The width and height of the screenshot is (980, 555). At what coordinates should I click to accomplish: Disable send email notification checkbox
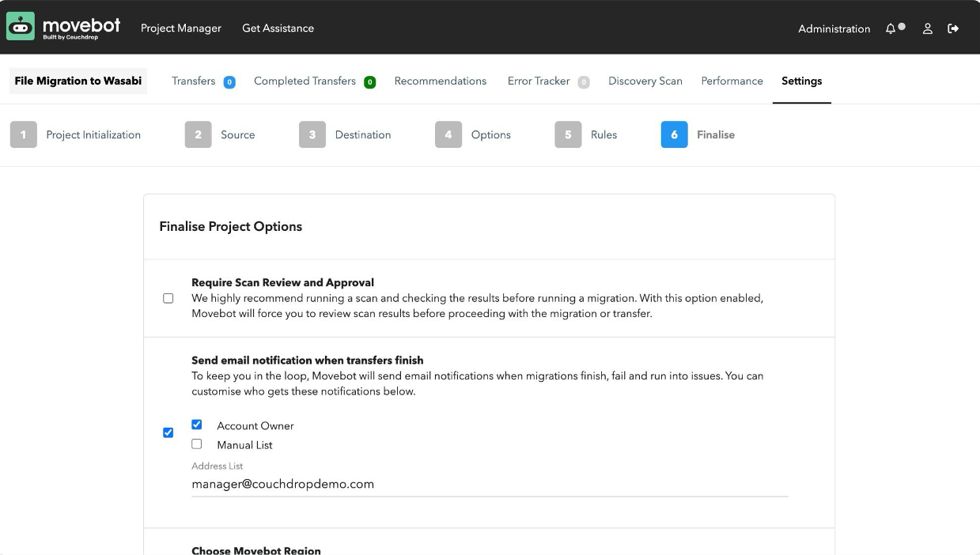pos(168,432)
